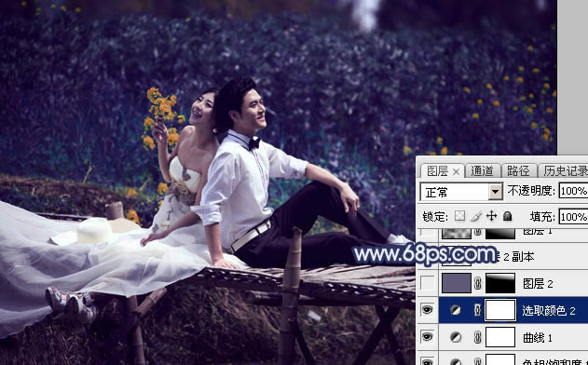The height and width of the screenshot is (365, 588).
Task: Click the lock image pixels brush icon
Action: [x=476, y=216]
